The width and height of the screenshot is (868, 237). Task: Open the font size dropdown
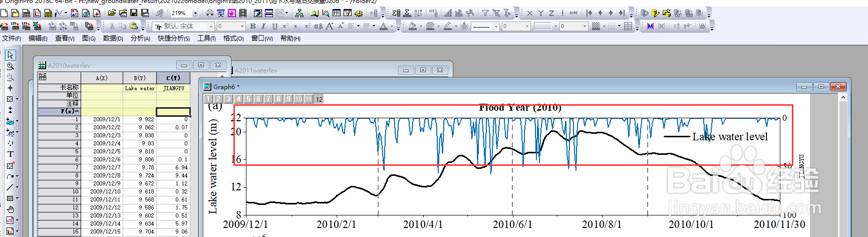[242, 26]
